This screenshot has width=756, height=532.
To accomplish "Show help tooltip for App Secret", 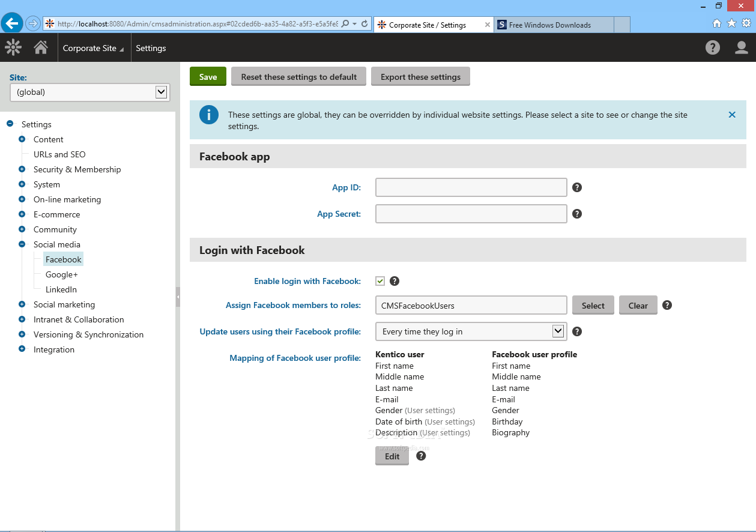I will coord(577,214).
